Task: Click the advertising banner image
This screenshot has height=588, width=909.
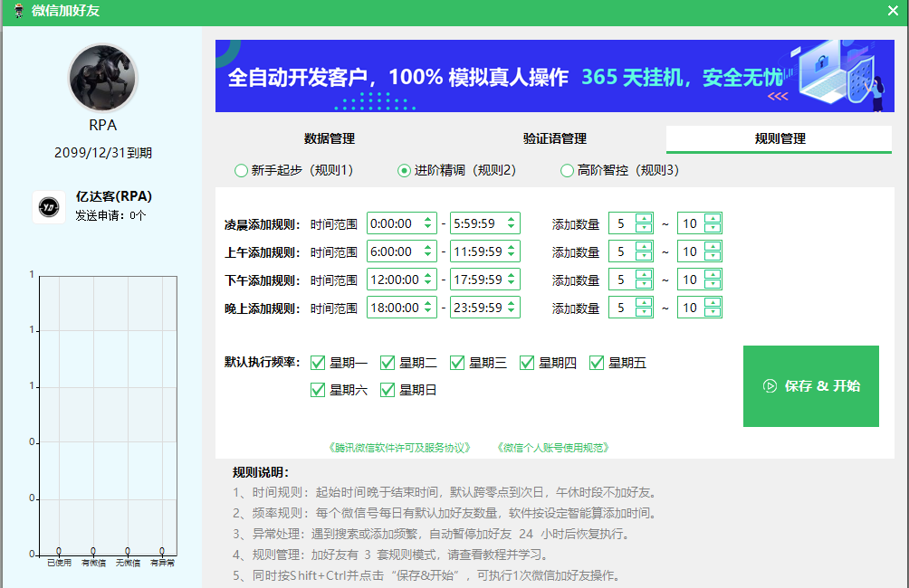Action: pos(554,76)
